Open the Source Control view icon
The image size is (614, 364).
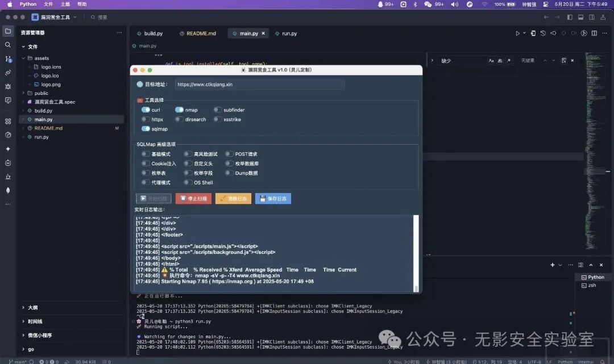(8, 59)
